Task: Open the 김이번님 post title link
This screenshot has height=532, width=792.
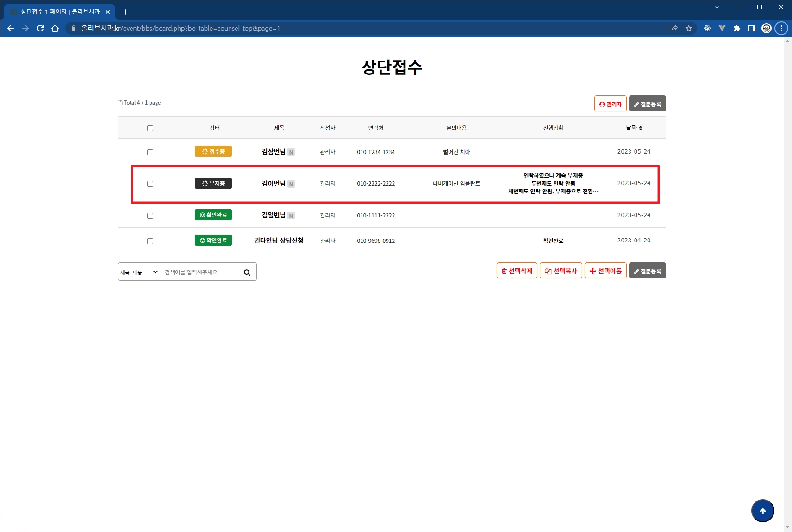Action: point(274,184)
